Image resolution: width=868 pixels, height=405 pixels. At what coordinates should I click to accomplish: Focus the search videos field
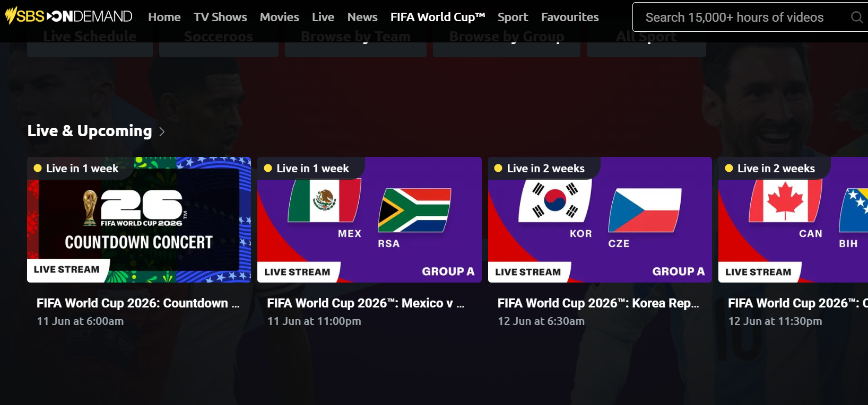[x=750, y=17]
